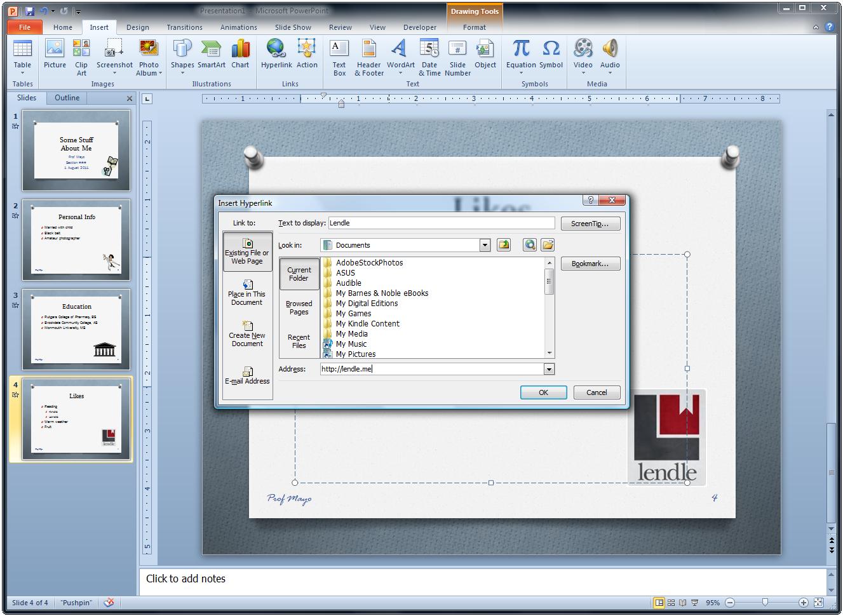This screenshot has height=616, width=843.
Task: Expand the Look in Documents dropdown
Action: coord(485,245)
